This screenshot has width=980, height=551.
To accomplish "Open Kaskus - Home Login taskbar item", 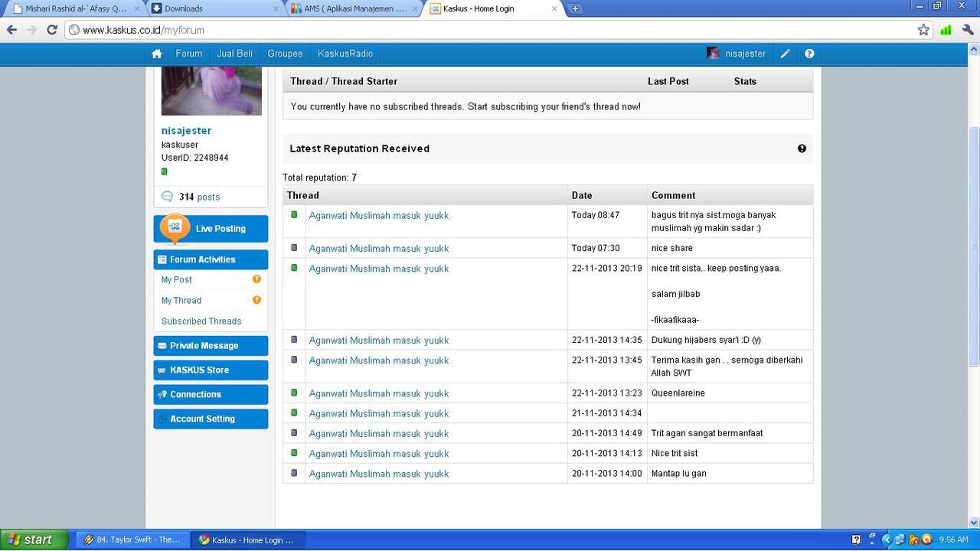I will (247, 540).
